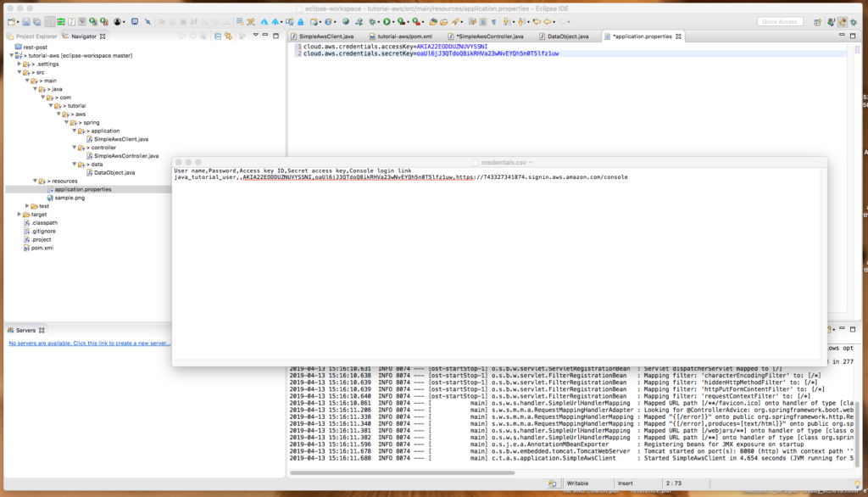Click the Save All toolbar icon

(37, 21)
